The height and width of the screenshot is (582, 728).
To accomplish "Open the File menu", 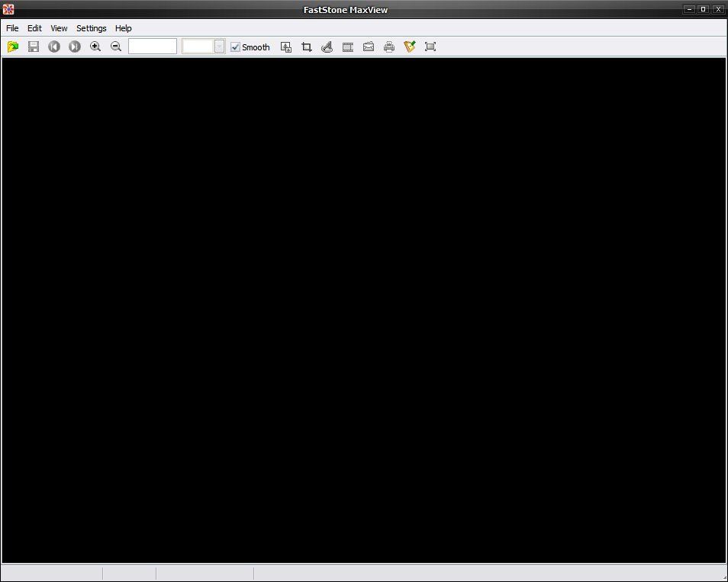I will click(12, 28).
